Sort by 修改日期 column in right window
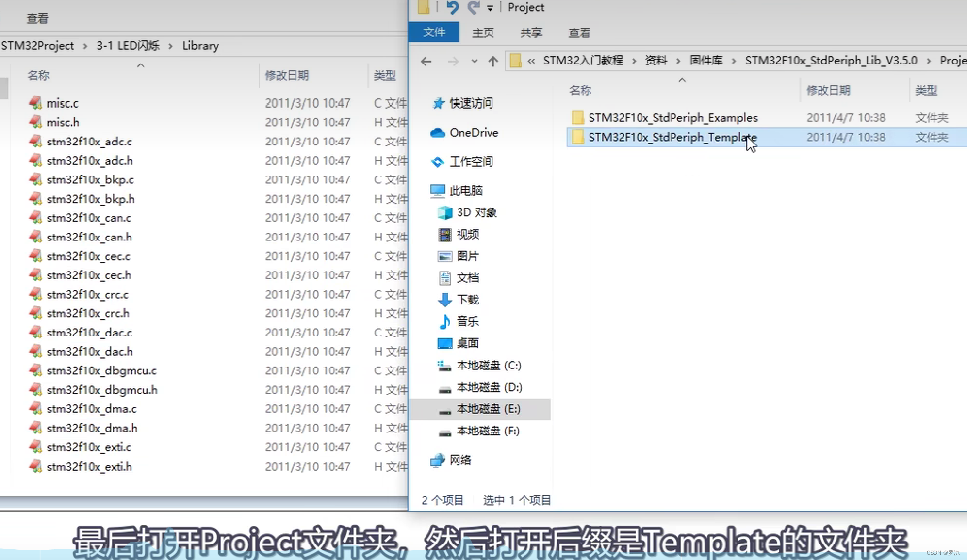This screenshot has width=967, height=560. coord(828,90)
